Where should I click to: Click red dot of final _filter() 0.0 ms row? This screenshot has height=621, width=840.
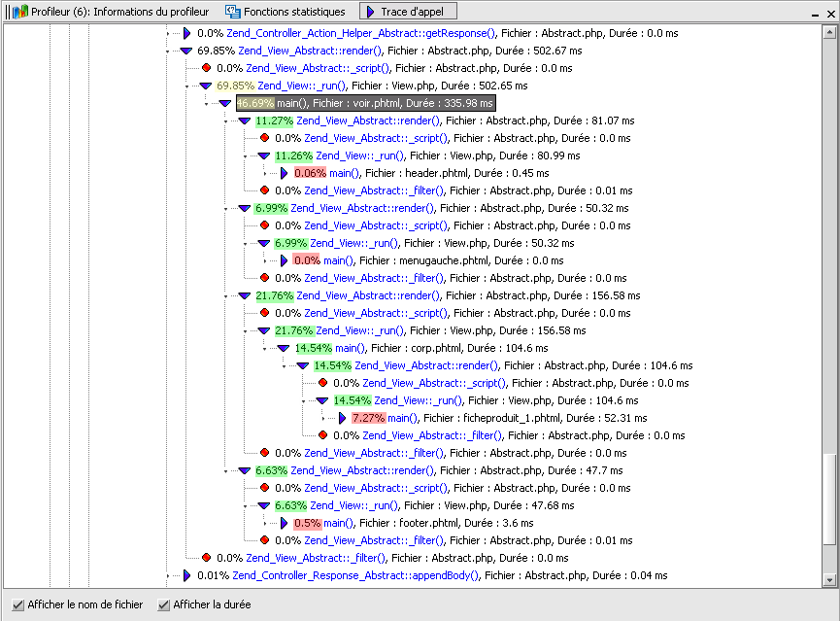click(206, 558)
